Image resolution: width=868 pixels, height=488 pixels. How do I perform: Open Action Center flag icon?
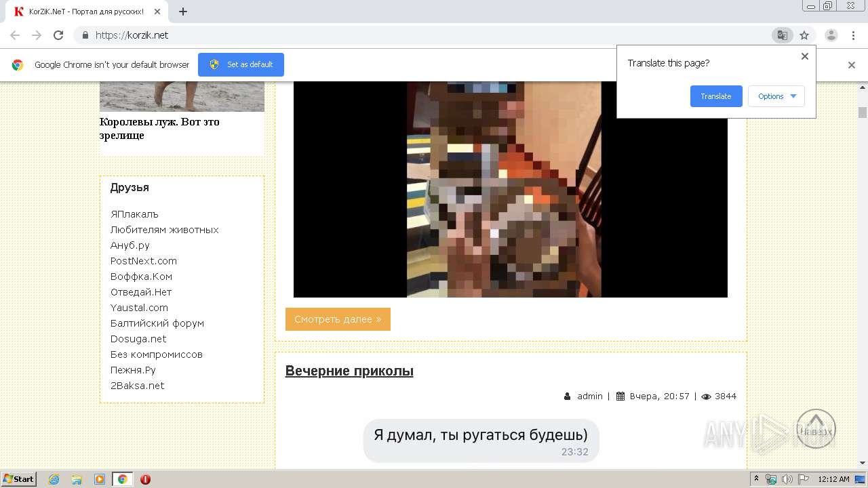[x=804, y=479]
